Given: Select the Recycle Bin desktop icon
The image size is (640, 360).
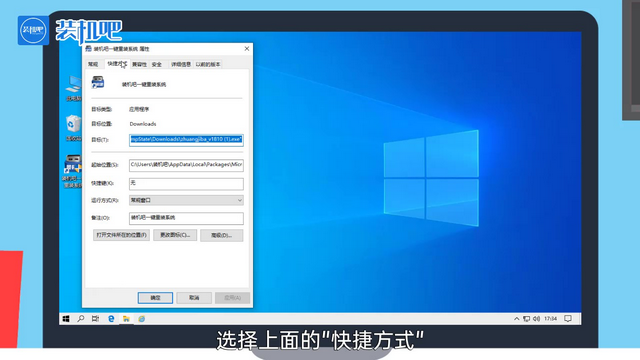Looking at the screenshot, I should (73, 128).
